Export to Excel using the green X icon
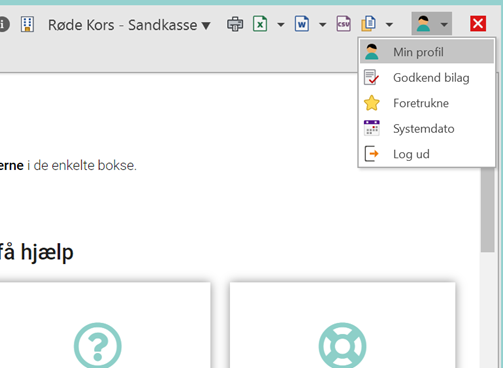The image size is (504, 368). [260, 24]
